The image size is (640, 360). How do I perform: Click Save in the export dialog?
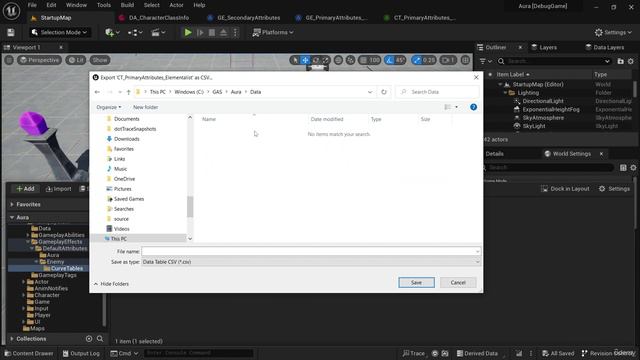tap(416, 282)
